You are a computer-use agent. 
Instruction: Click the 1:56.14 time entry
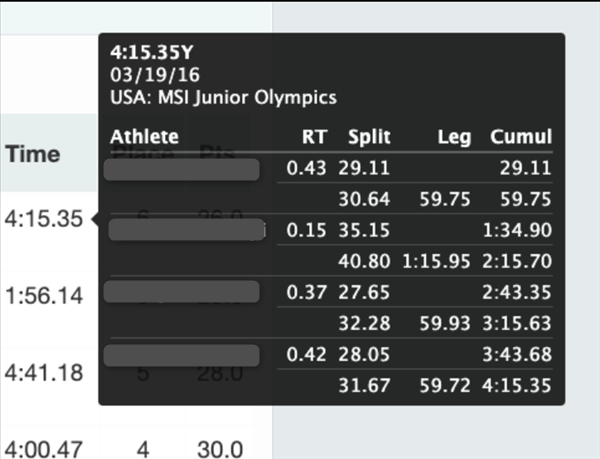[x=44, y=296]
